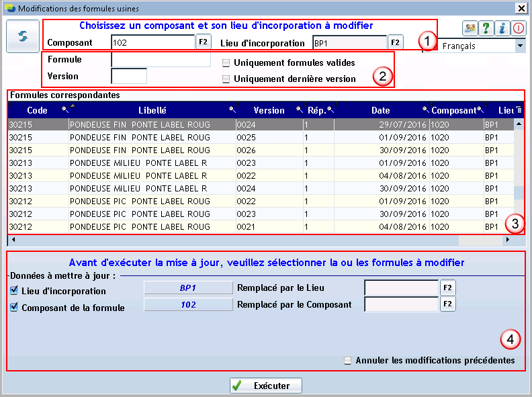The width and height of the screenshot is (532, 397).
Task: Click F2 lookup next to Lieu d'incorporation field
Action: [x=395, y=42]
